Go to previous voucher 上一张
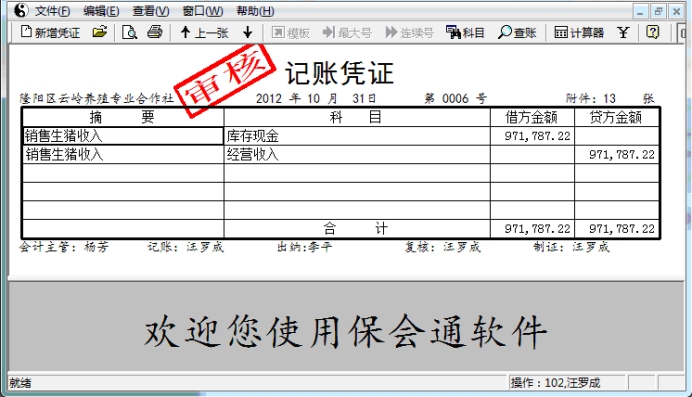Viewport: 692px width, 397px height. click(x=204, y=32)
